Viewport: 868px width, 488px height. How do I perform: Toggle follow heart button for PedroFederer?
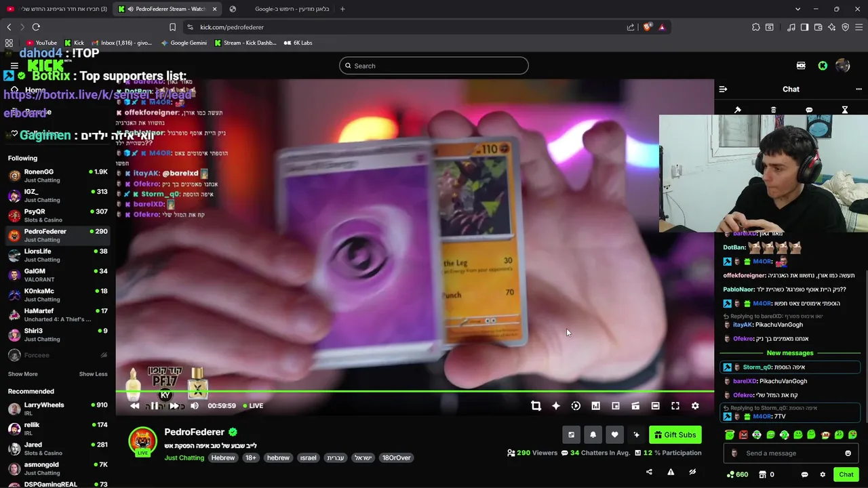(x=614, y=435)
